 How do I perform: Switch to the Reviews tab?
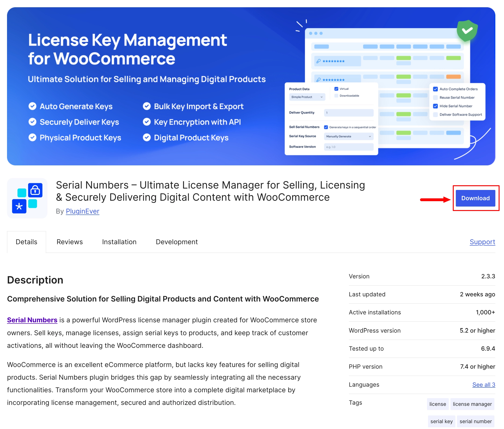(x=70, y=242)
